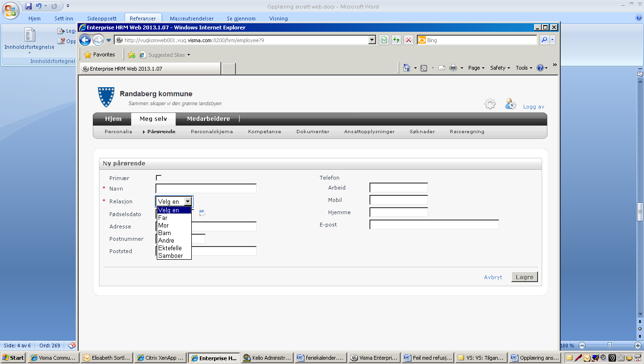Open Ansattopplysninger submenu item
644x364 pixels.
tap(369, 132)
